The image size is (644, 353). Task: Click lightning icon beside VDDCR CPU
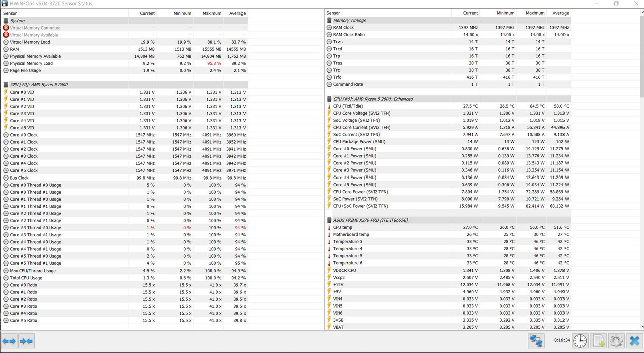[x=329, y=270]
